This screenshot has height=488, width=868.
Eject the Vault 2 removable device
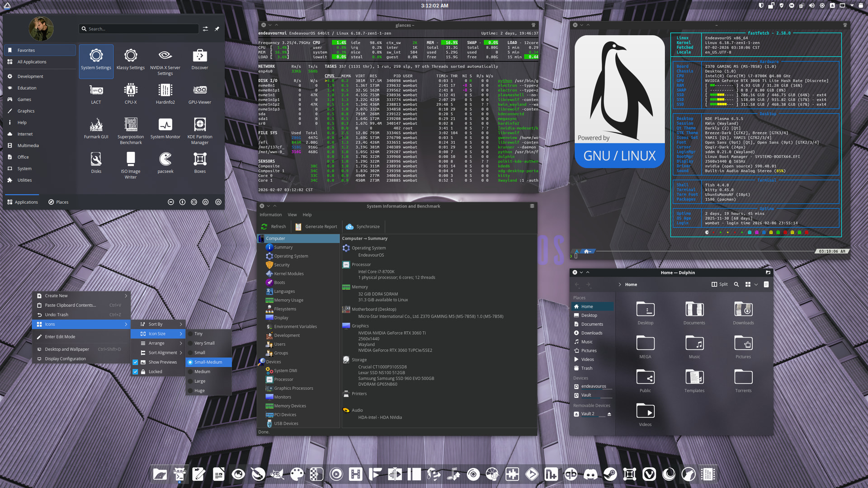[609, 414]
